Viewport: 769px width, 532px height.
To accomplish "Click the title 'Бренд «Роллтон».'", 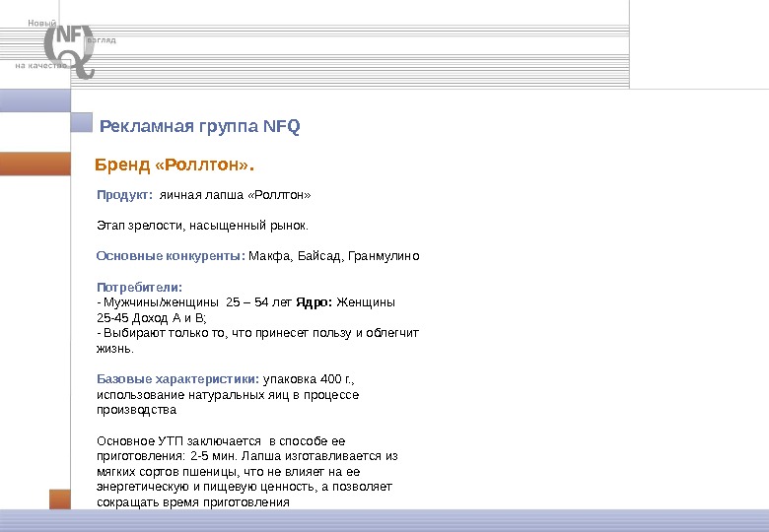I will coord(175,165).
